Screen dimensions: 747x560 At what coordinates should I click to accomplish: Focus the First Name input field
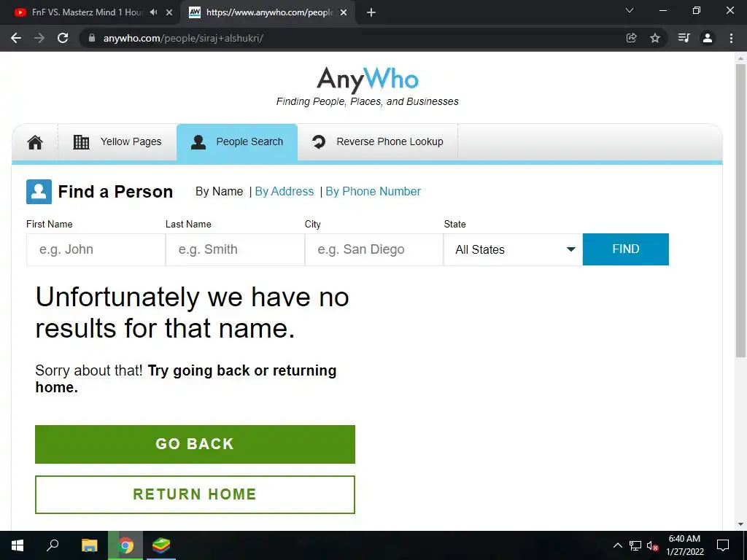tap(96, 249)
